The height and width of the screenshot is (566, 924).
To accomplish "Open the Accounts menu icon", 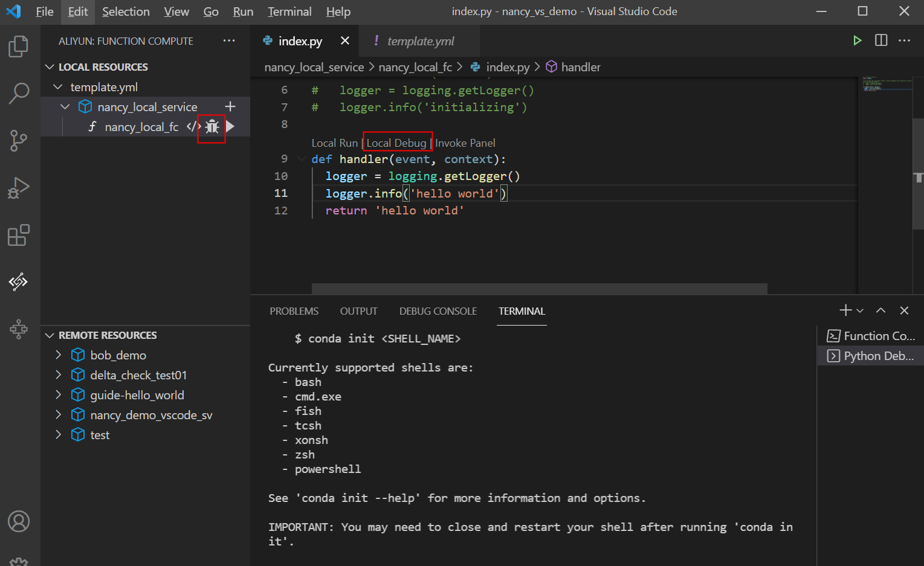I will tap(19, 521).
